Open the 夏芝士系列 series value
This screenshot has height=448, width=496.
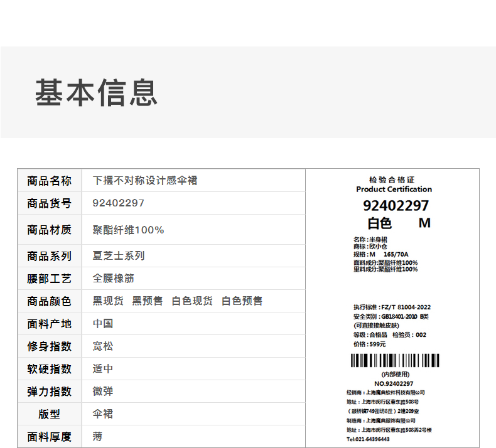(119, 256)
